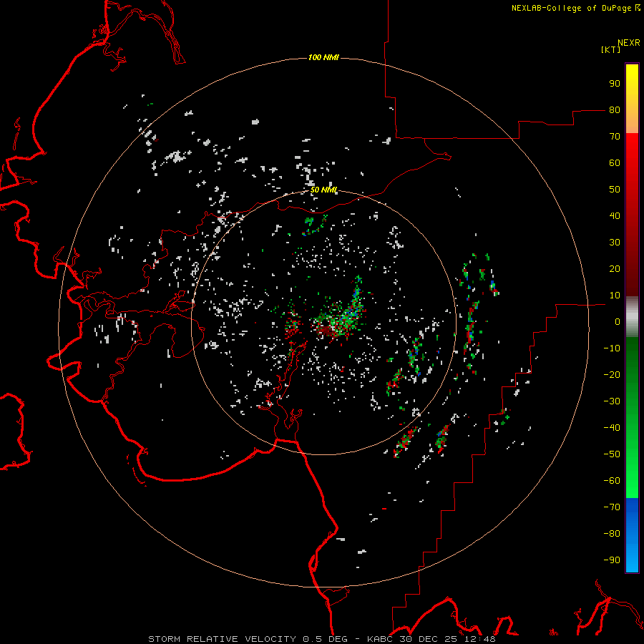Click the positive 40 scale value
Image resolution: width=644 pixels, height=644 pixels.
pyautogui.click(x=615, y=216)
